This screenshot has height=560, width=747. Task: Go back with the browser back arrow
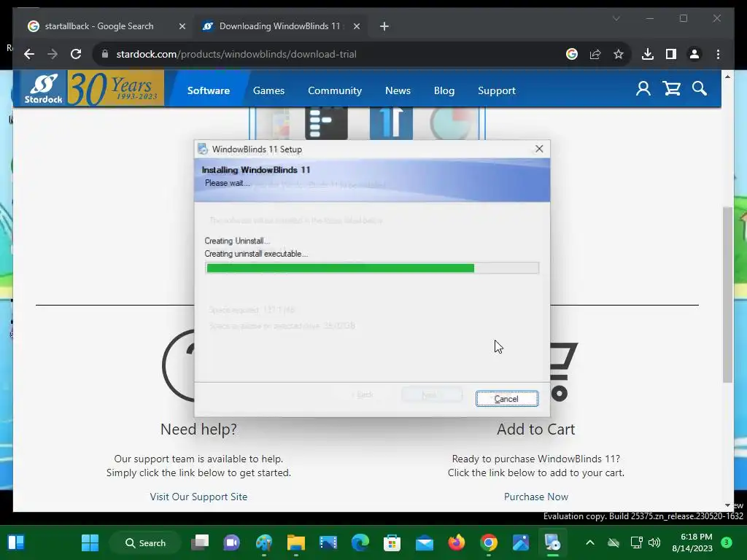[x=29, y=54]
